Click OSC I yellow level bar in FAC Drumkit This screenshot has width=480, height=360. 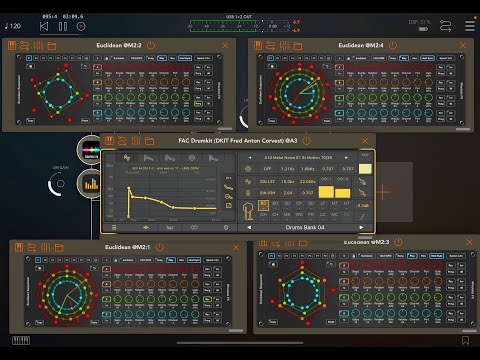(x=326, y=192)
